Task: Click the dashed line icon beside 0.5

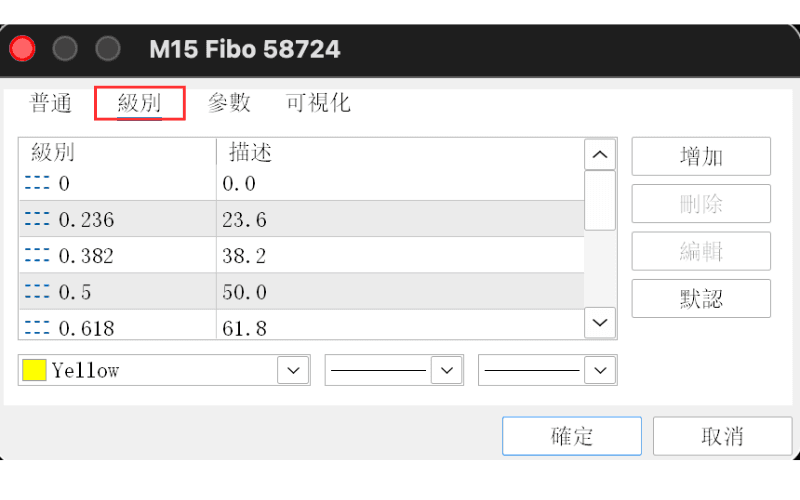Action: (37, 291)
